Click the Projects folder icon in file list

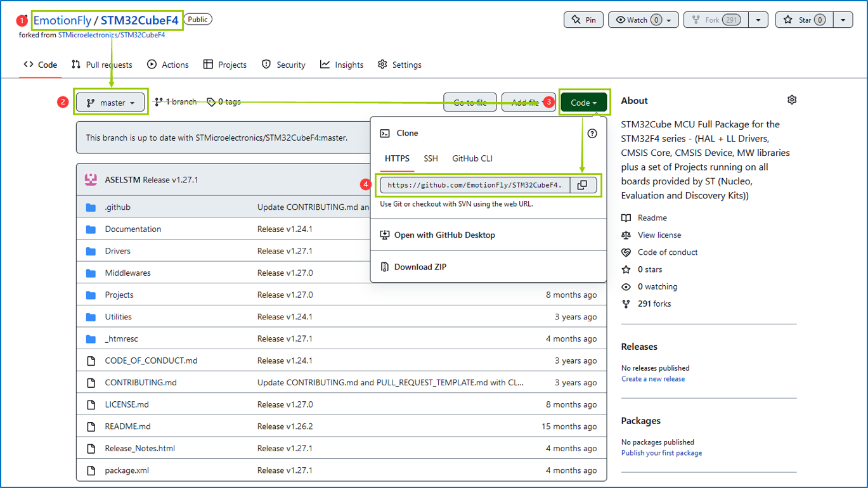tap(91, 295)
